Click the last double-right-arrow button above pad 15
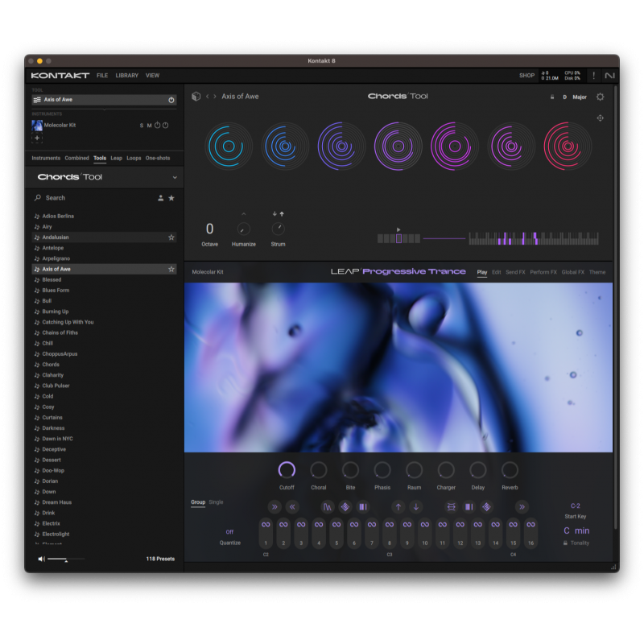Image resolution: width=644 pixels, height=644 pixels. click(522, 507)
